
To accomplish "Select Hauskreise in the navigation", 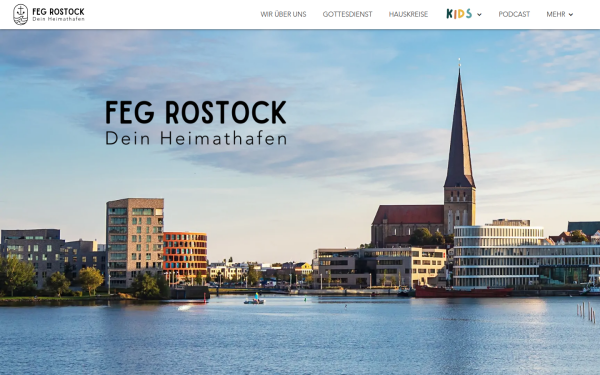I will click(408, 14).
